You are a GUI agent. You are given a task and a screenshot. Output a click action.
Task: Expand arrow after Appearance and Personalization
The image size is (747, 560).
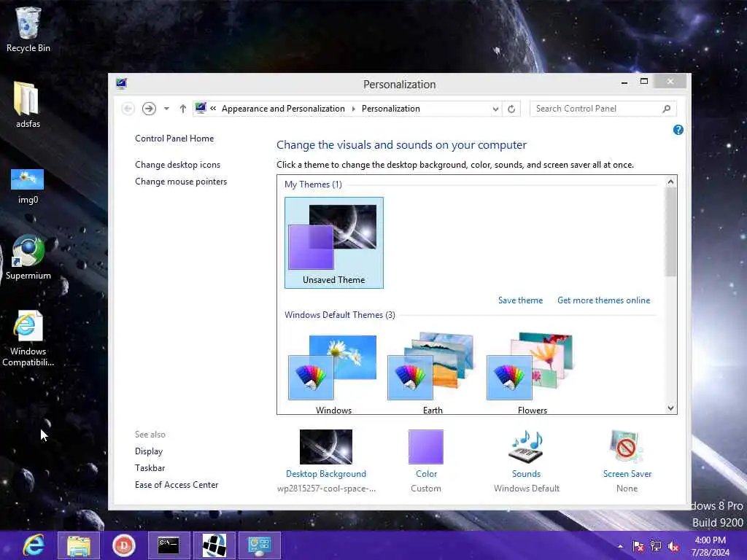pos(354,109)
